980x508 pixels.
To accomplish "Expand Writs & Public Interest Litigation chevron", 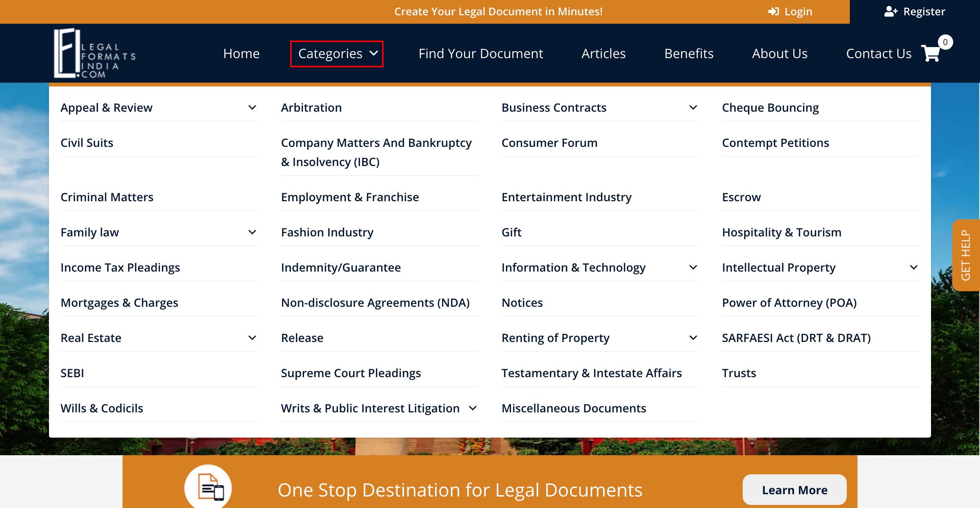I will (473, 408).
